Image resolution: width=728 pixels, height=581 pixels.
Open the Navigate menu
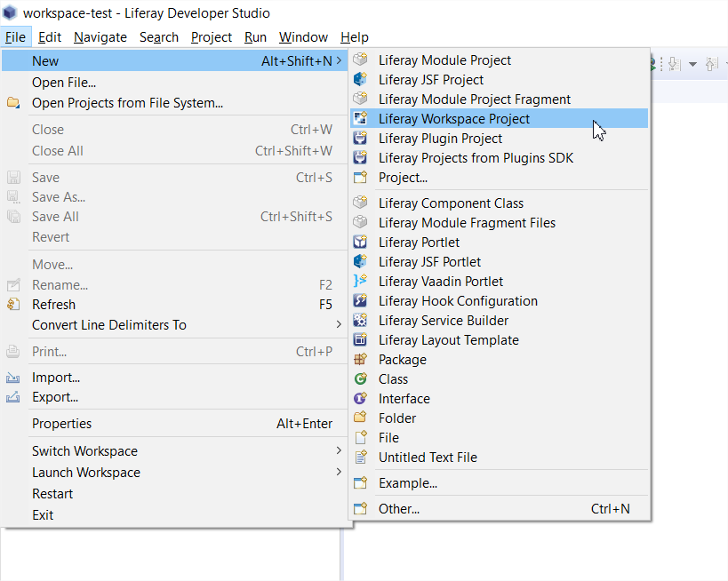click(100, 37)
